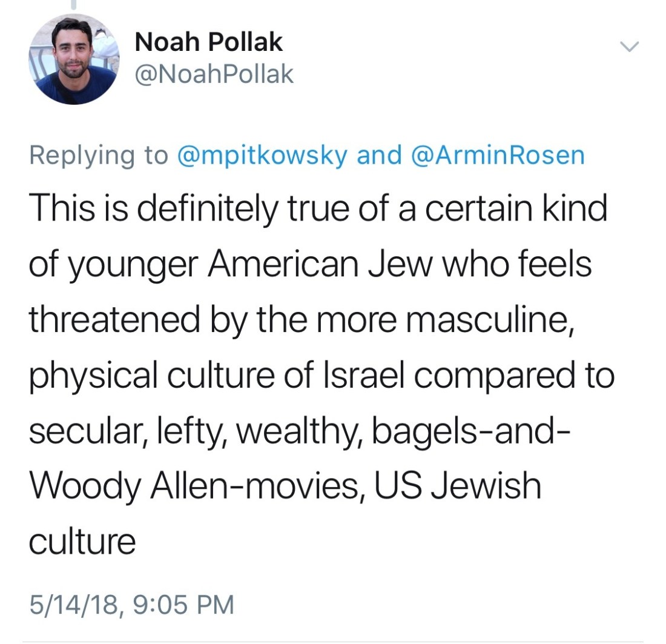The width and height of the screenshot is (666, 644).
Task: Click the Noah Pollak display name
Action: (x=208, y=42)
